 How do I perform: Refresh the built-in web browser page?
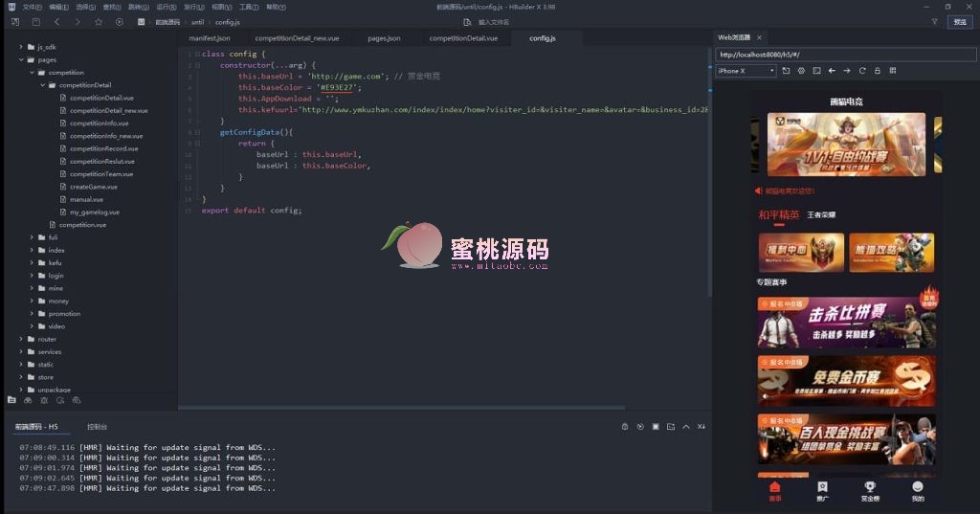[862, 71]
